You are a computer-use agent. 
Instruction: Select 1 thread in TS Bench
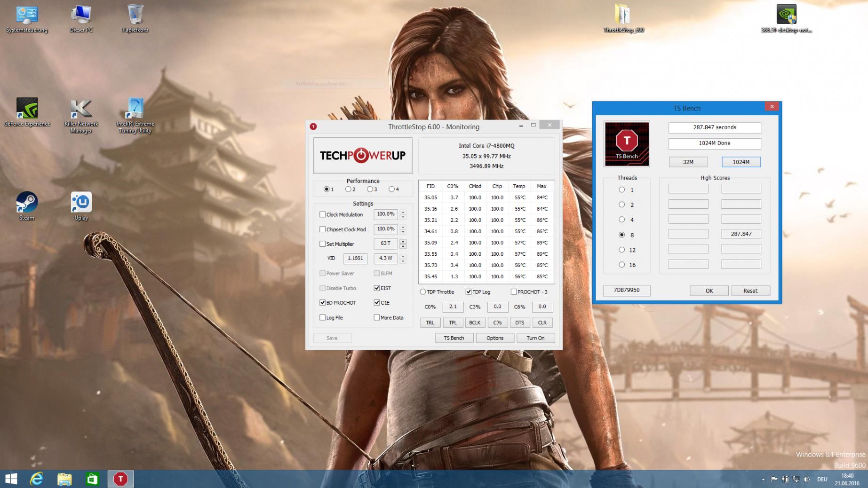coord(622,190)
